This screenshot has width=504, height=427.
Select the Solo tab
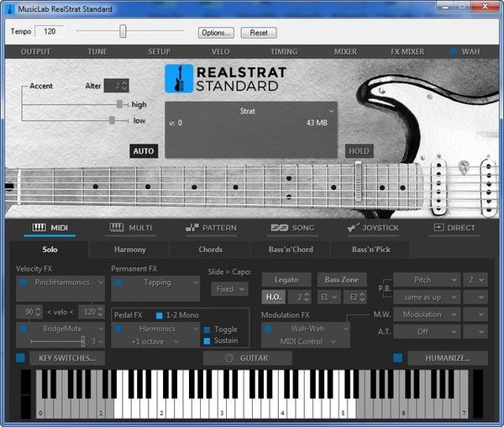(50, 250)
